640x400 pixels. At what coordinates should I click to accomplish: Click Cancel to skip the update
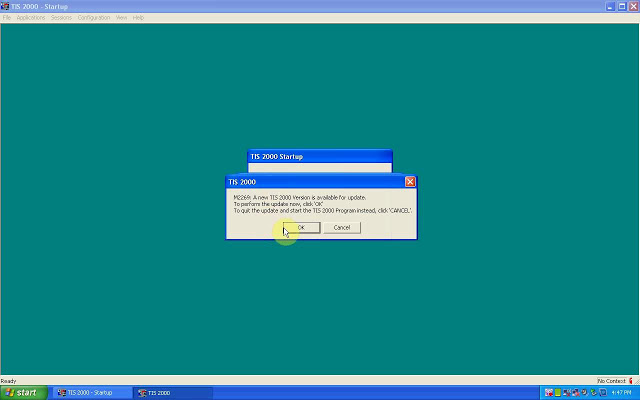tap(342, 227)
